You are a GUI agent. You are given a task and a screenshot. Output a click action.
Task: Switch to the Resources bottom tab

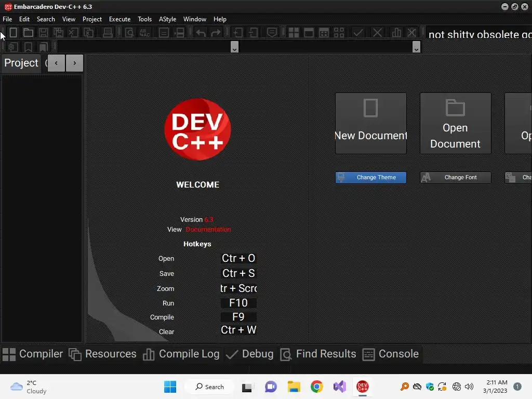point(102,354)
